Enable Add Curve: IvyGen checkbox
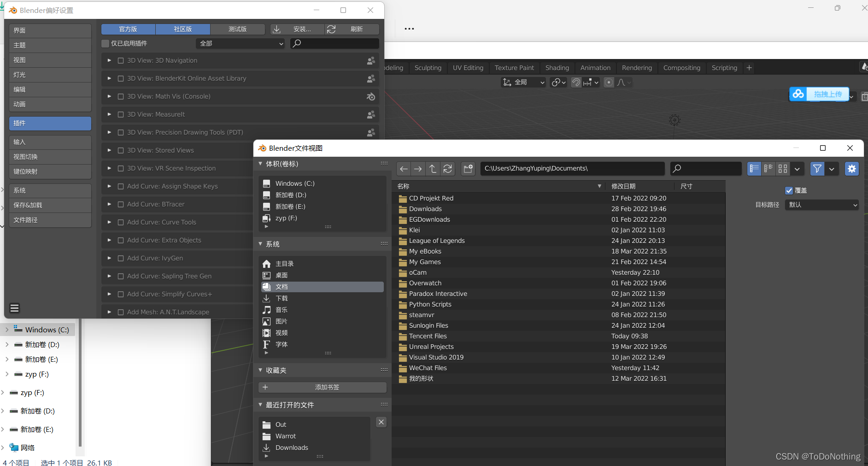Screen dimensions: 868x466 [x=121, y=258]
